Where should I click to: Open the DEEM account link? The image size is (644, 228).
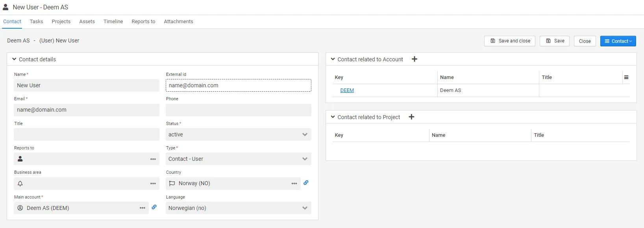click(347, 90)
